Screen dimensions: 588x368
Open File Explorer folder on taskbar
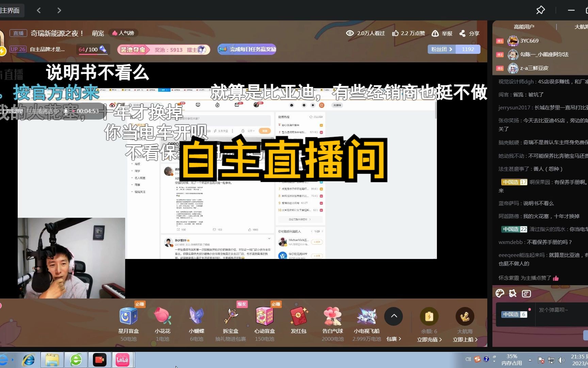coord(52,360)
